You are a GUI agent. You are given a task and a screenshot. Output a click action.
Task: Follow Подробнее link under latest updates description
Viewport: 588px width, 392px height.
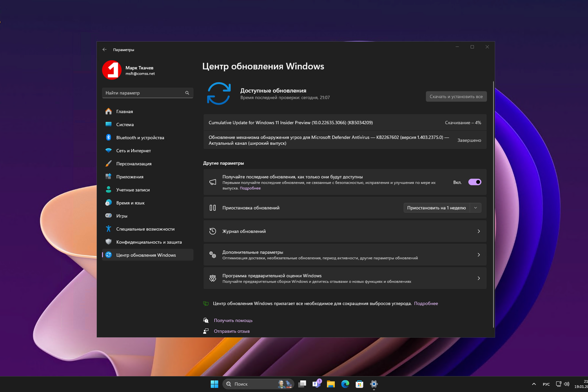pos(250,188)
